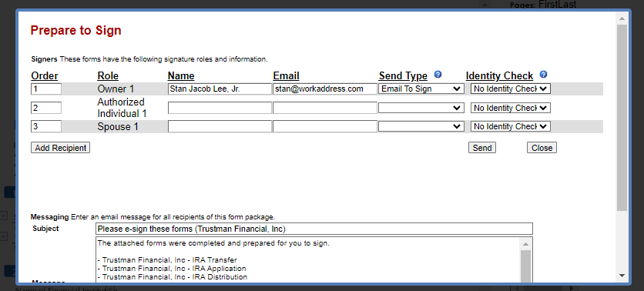The image size is (644, 291).
Task: Click Name field for Authorized Individual 1
Action: 220,108
